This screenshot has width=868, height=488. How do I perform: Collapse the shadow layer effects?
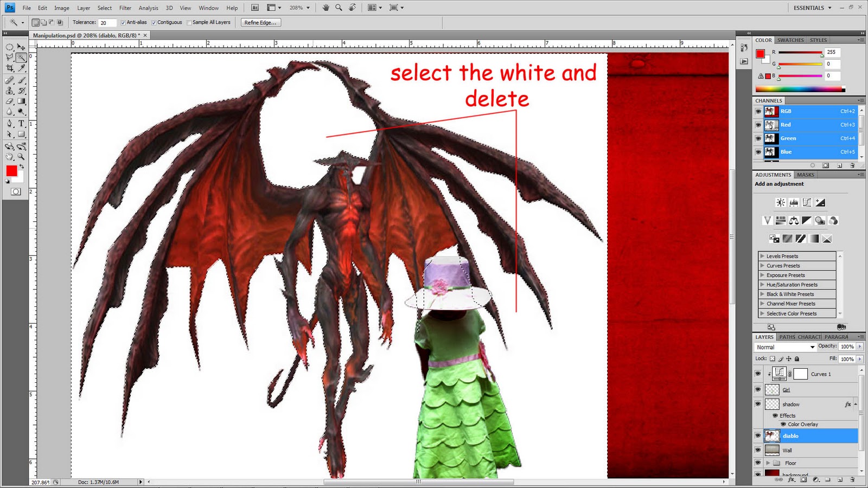pyautogui.click(x=856, y=404)
